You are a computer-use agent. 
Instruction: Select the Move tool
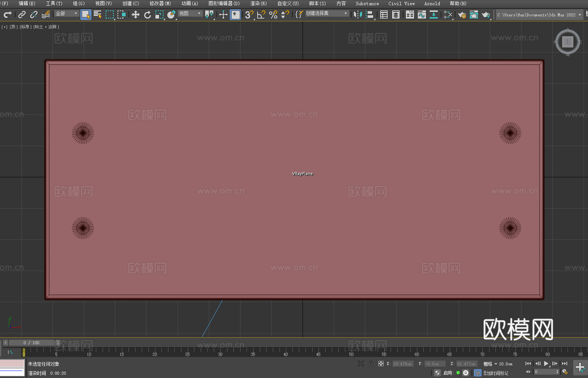pyautogui.click(x=136, y=14)
